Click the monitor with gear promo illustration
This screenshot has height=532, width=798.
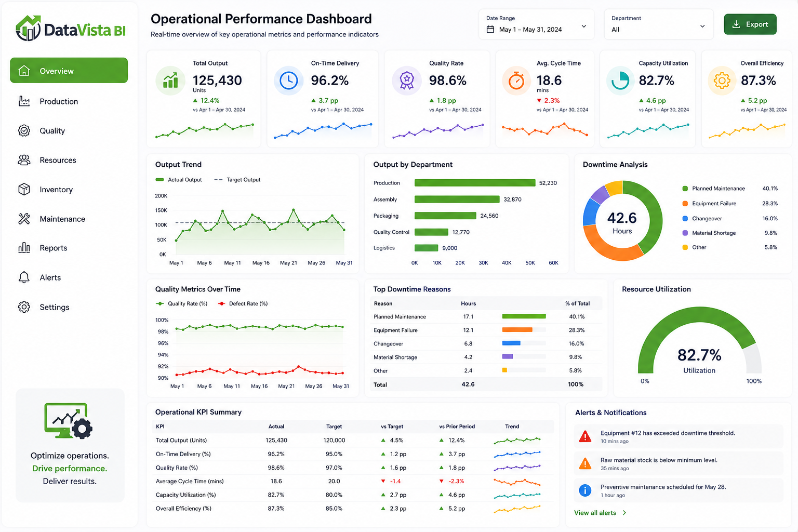click(68, 421)
